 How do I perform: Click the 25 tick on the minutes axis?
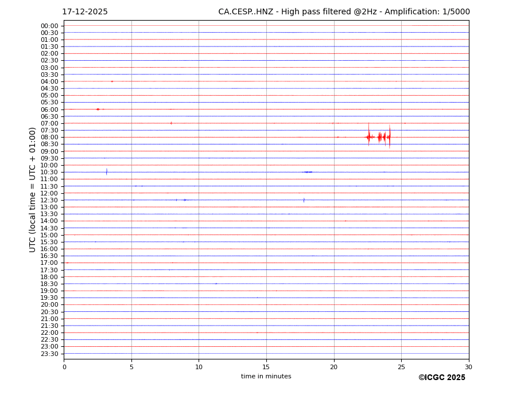pyautogui.click(x=401, y=367)
